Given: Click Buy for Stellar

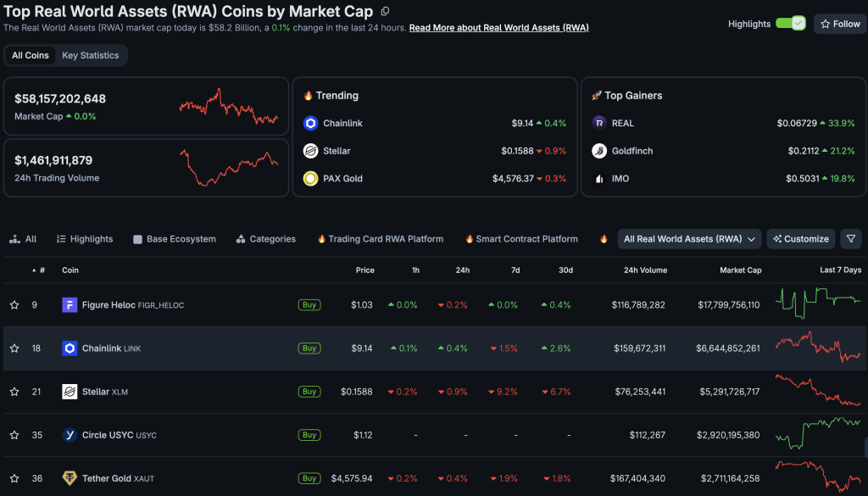Looking at the screenshot, I should pos(309,392).
